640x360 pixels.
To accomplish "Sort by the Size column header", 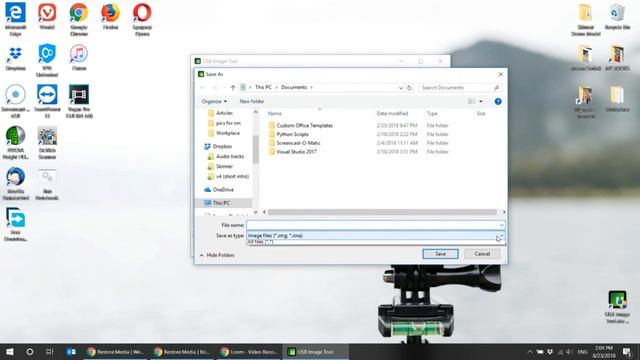I will point(481,113).
